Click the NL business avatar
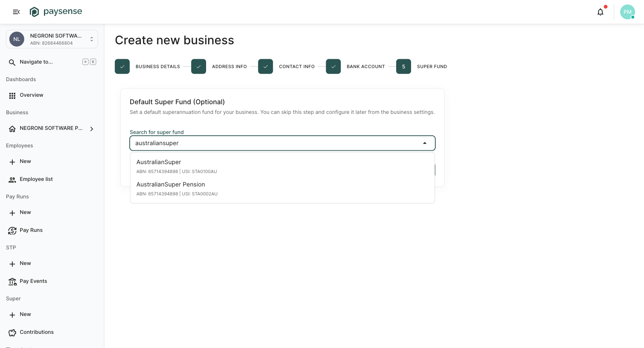Viewport: 644px width, 348px height. pyautogui.click(x=17, y=39)
